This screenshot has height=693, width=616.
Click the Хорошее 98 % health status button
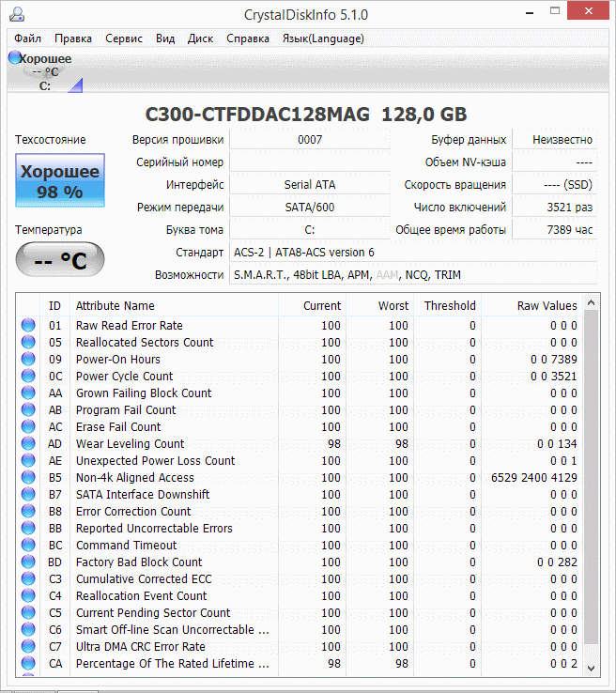pyautogui.click(x=60, y=180)
